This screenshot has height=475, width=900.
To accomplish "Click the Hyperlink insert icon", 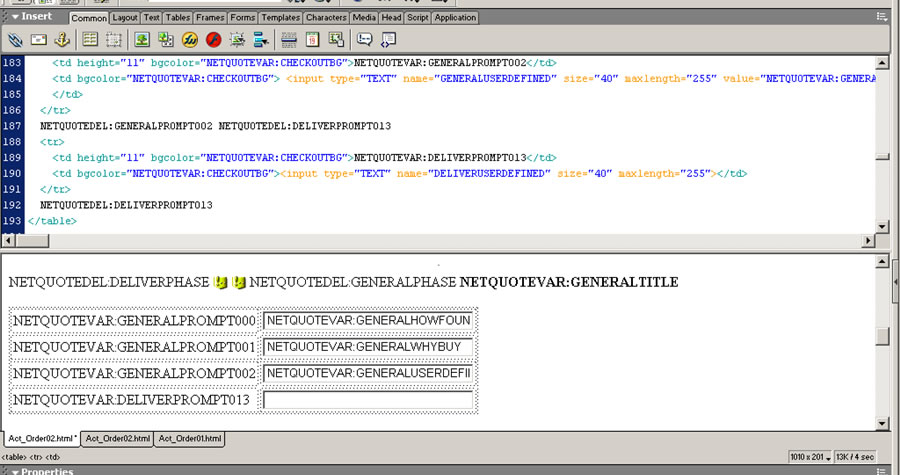I will point(15,40).
